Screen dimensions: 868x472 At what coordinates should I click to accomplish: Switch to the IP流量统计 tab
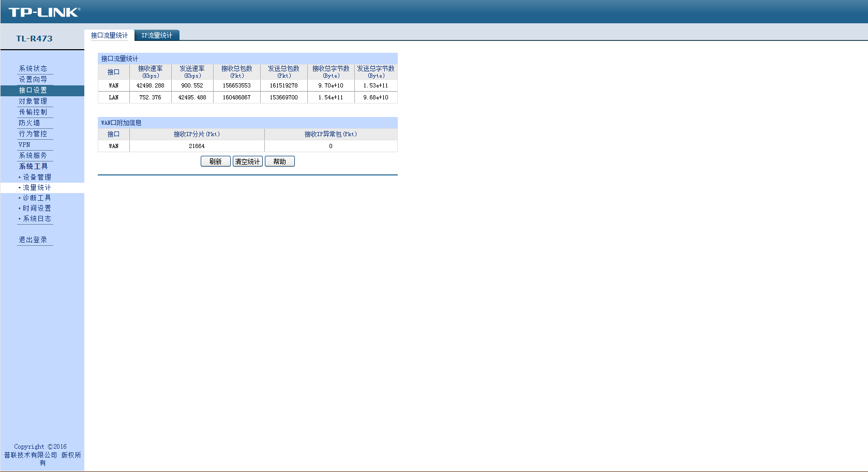pyautogui.click(x=157, y=35)
